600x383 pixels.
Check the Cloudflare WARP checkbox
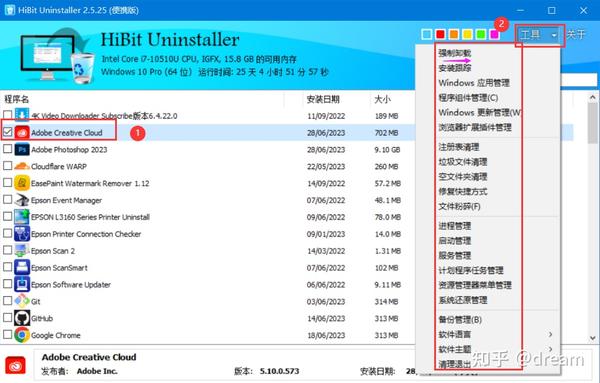tap(7, 165)
